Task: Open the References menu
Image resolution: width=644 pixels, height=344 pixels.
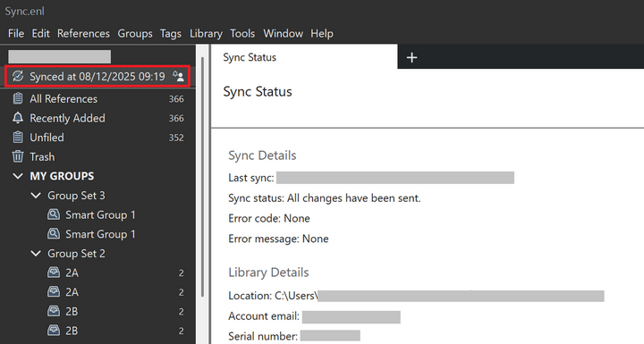Action: [83, 33]
